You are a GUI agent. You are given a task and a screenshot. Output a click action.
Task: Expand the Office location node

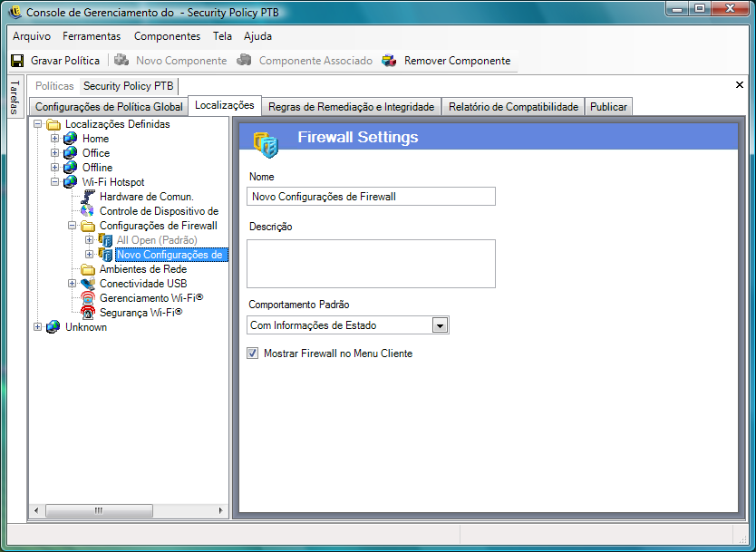click(x=55, y=153)
